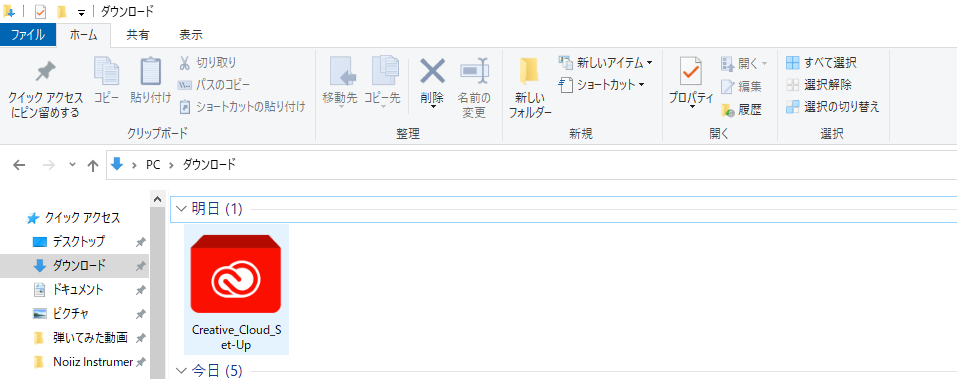Click title bar properties quick-access icon

pyautogui.click(x=41, y=12)
